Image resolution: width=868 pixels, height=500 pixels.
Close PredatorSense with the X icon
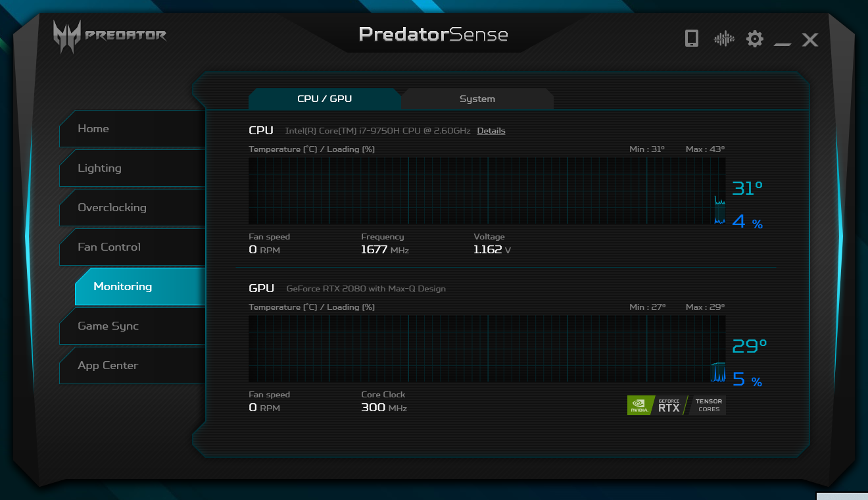tap(810, 39)
